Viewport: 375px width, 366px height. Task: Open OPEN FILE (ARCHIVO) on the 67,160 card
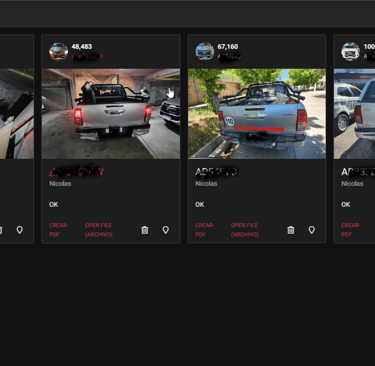(245, 230)
